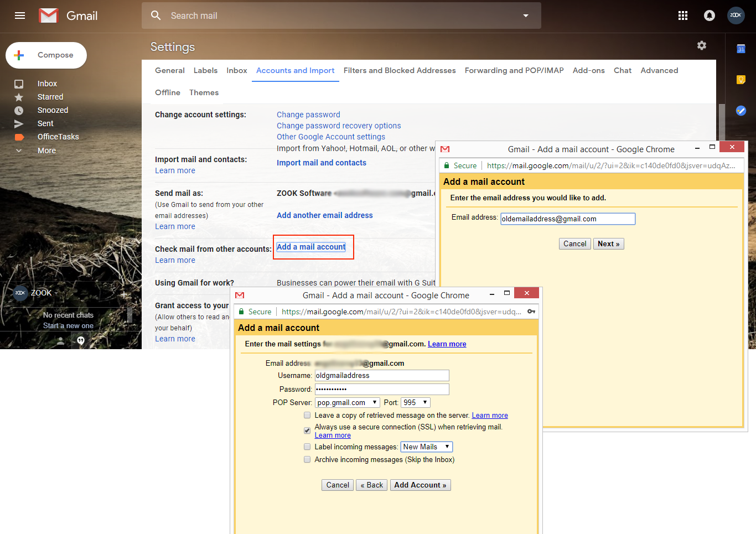Click the Starred star icon in sidebar
The width and height of the screenshot is (756, 534).
(x=19, y=97)
